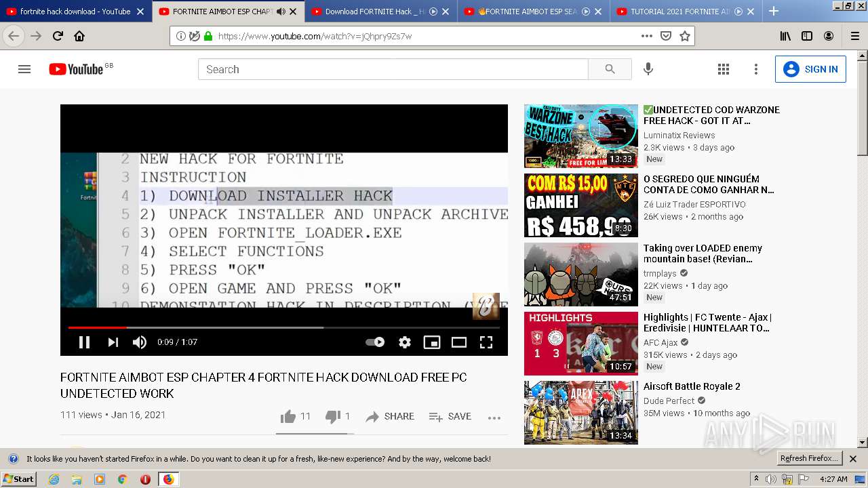Open system tray volume icon
The height and width of the screenshot is (488, 868).
coord(772,479)
